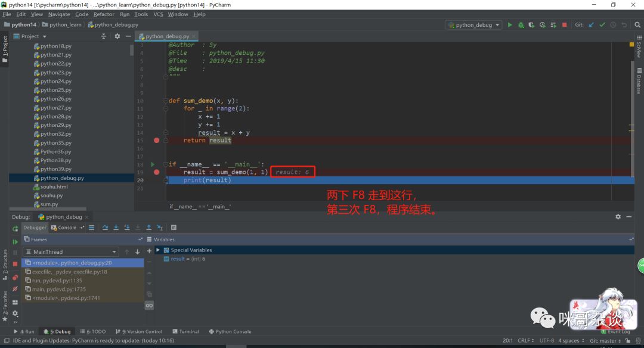Stop debugging with red square in debug sidebar
This screenshot has height=348, width=644.
pos(15,264)
